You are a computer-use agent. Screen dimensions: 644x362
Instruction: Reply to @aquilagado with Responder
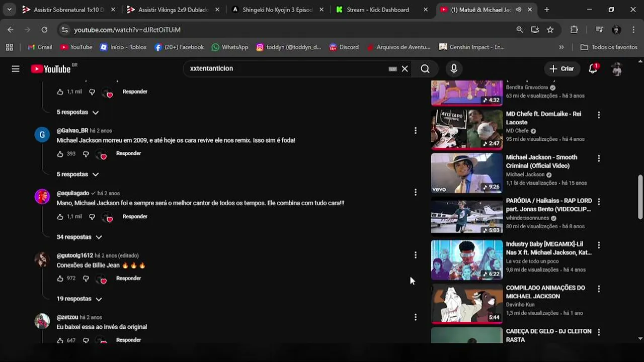point(135,217)
